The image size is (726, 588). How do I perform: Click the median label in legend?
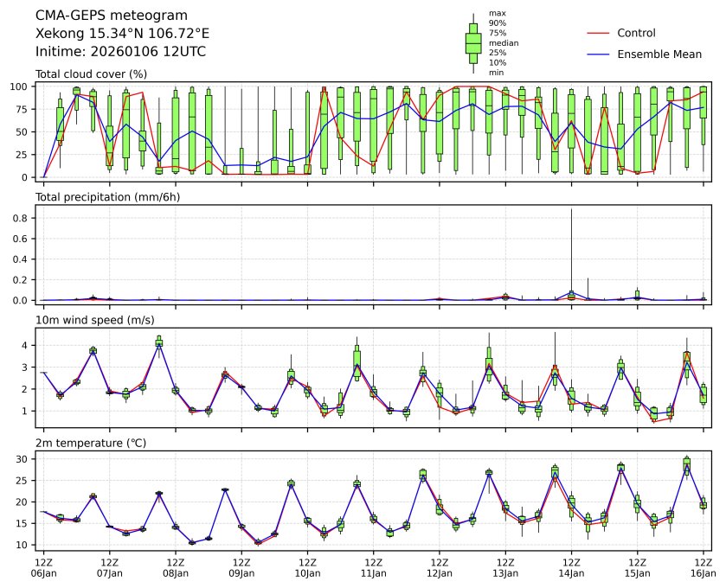(504, 42)
